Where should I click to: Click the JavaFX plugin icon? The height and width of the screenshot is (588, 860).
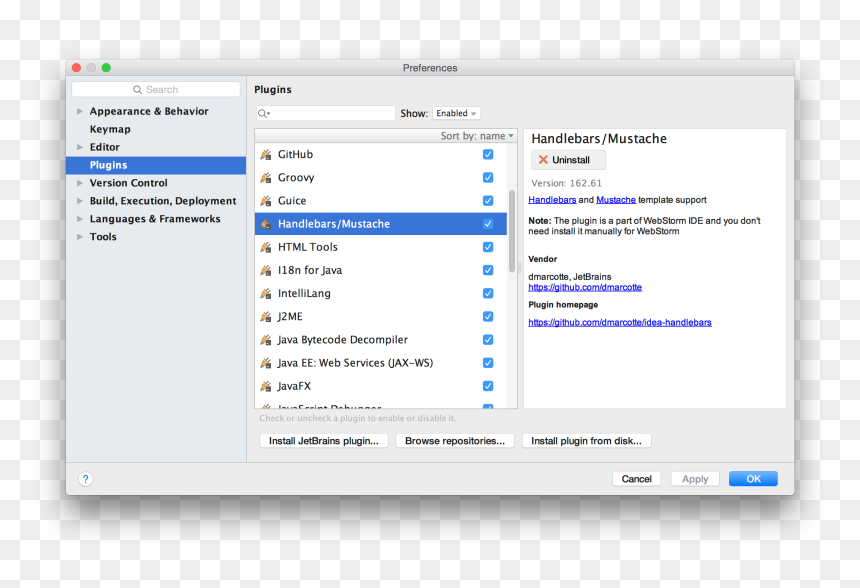click(x=266, y=386)
